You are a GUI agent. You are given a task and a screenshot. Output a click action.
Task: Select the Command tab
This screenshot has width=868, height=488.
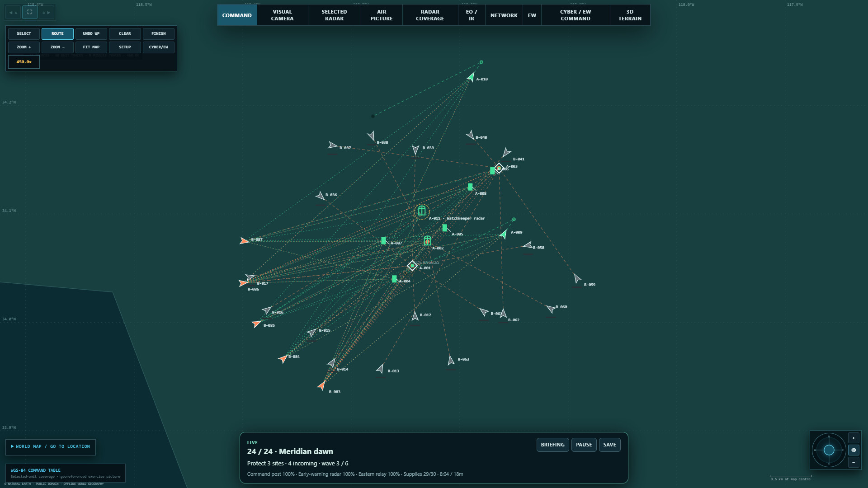point(237,15)
